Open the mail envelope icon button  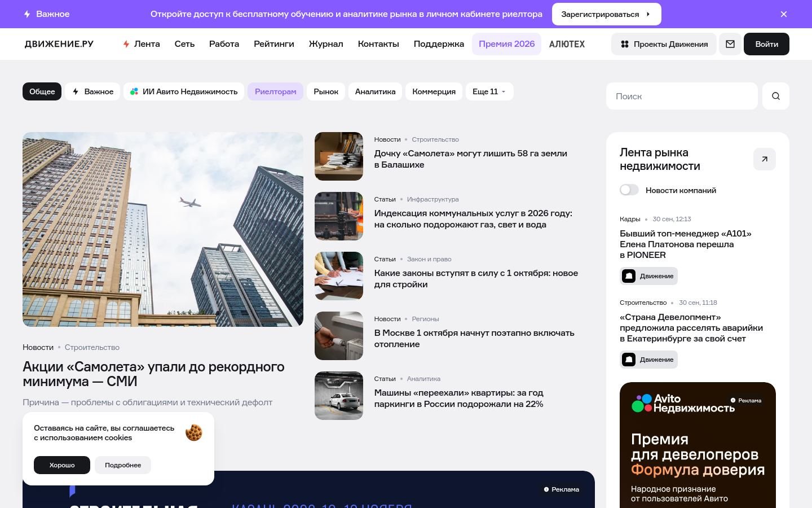pyautogui.click(x=730, y=44)
